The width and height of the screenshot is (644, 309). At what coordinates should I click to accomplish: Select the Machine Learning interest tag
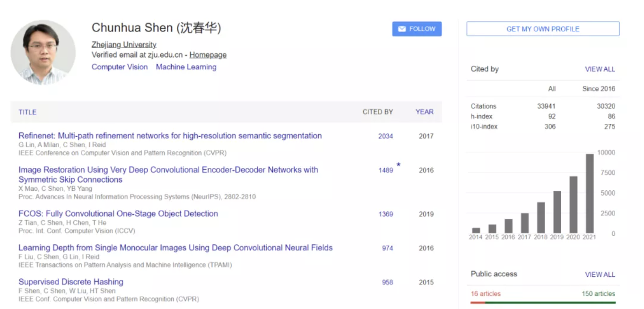click(x=186, y=67)
